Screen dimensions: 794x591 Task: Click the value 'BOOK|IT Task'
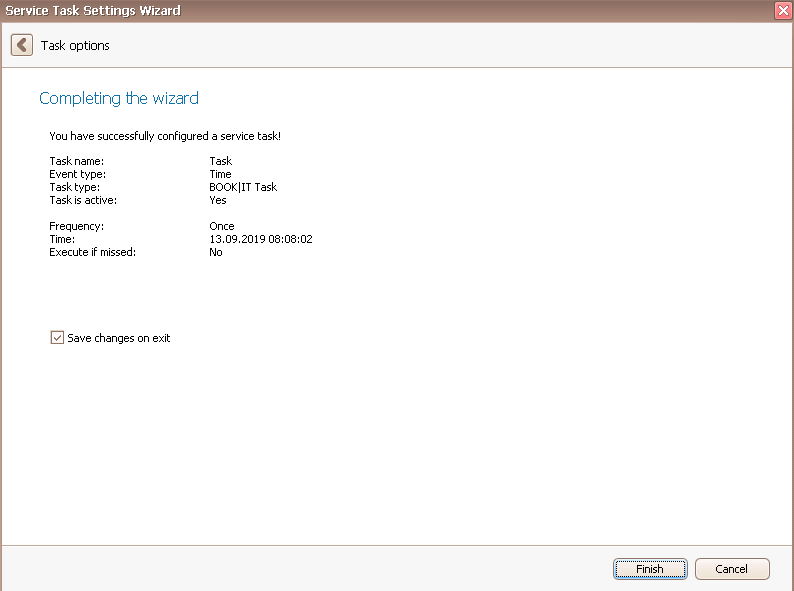click(243, 187)
